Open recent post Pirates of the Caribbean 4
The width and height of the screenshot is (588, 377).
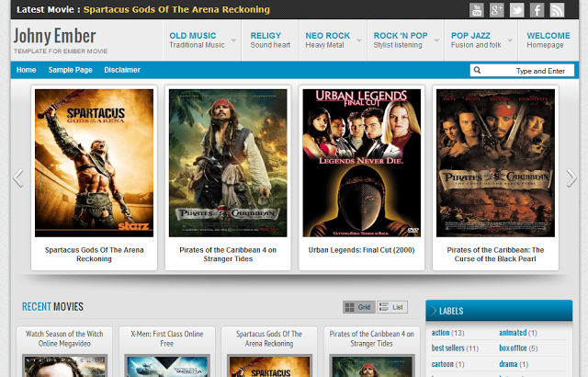(x=371, y=338)
